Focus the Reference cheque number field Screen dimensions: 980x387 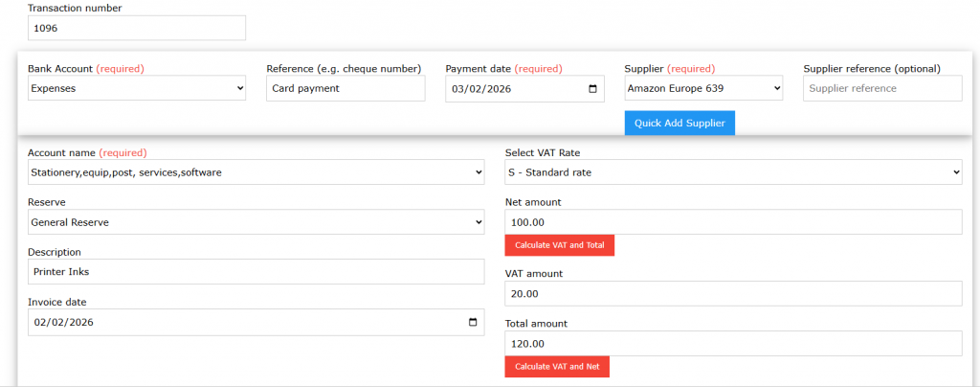pyautogui.click(x=345, y=89)
